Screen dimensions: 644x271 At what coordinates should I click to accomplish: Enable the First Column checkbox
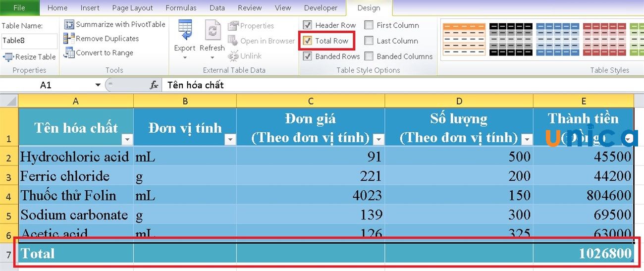pos(369,25)
